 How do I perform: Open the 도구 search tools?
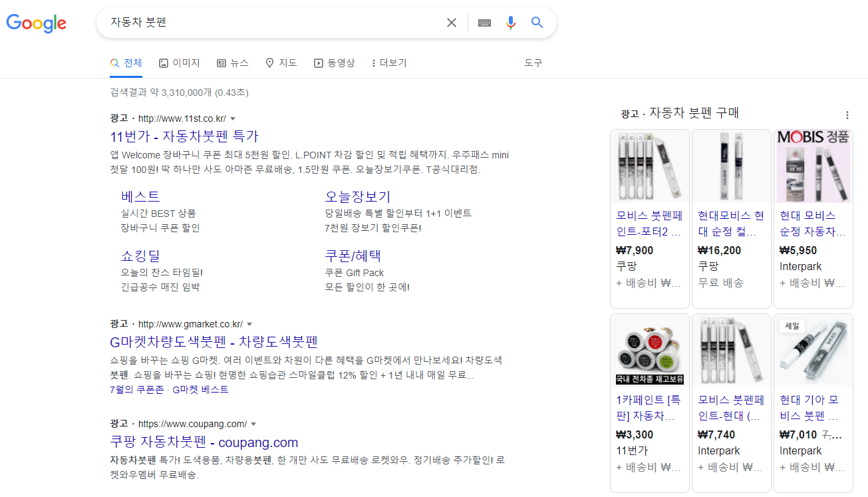(x=533, y=63)
